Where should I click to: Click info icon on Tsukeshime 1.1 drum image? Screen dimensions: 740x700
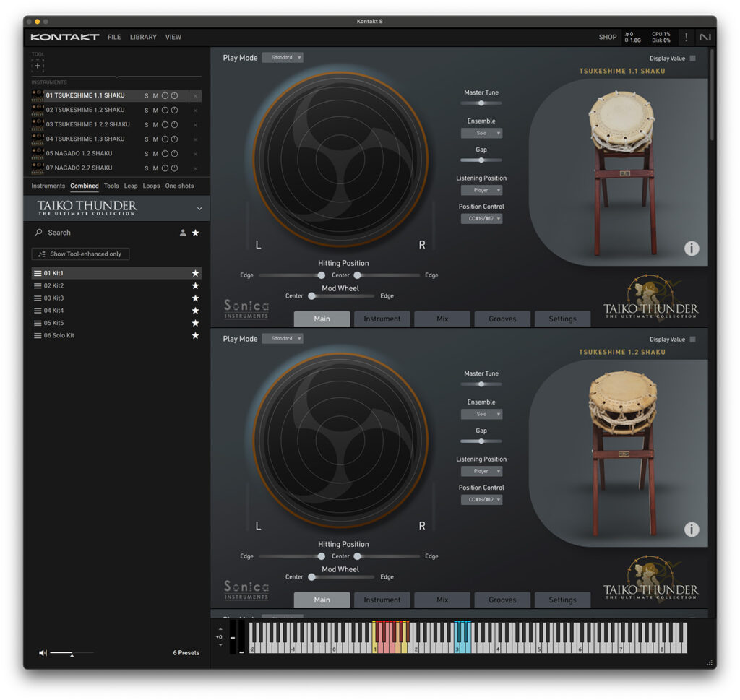point(692,248)
